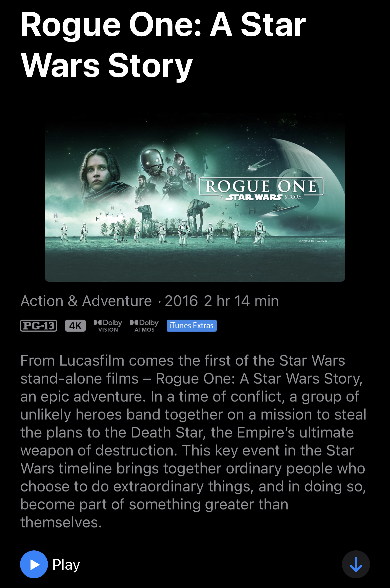Tap the Dolby Vision badge
Screen dimensions: 390x588
(108, 326)
